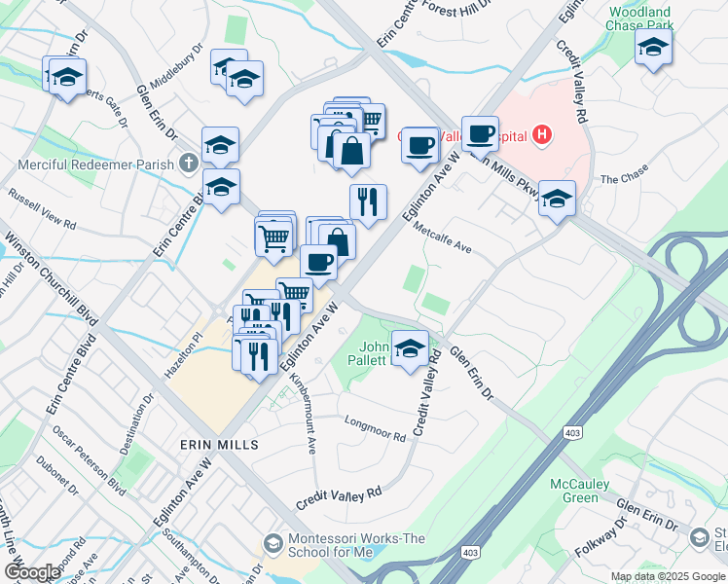Select the school marker left of Roberts Gate Dr
728x584 pixels.
coord(67,77)
